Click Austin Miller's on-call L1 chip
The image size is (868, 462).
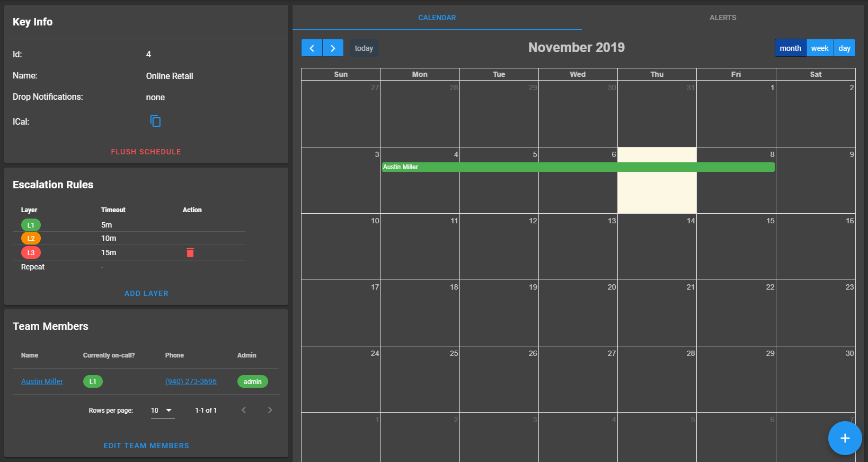[93, 381]
